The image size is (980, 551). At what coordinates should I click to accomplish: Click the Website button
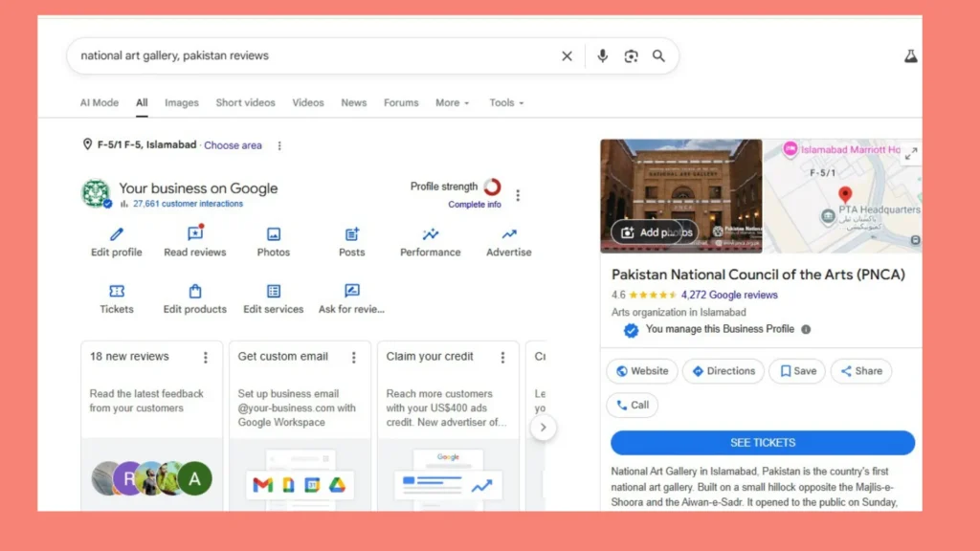642,371
